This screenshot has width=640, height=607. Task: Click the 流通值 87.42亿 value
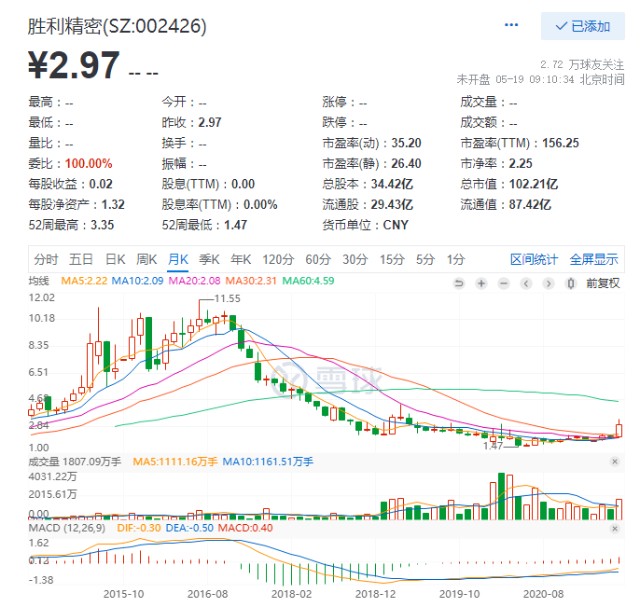(x=530, y=205)
